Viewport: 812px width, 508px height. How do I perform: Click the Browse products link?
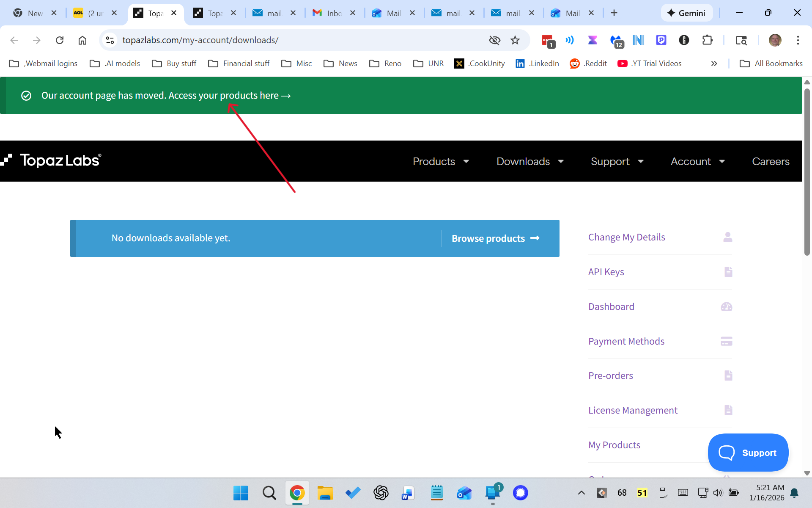[x=495, y=238]
